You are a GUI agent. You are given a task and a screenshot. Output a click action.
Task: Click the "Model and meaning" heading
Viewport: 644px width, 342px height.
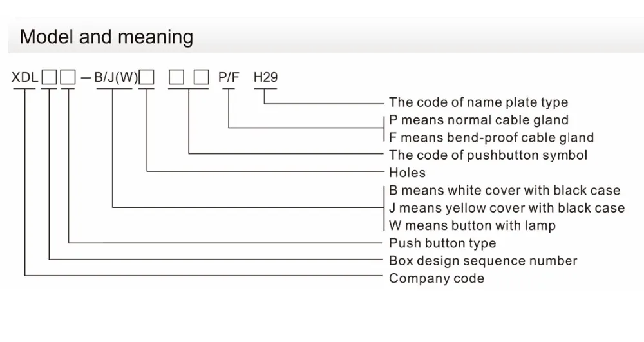(106, 36)
